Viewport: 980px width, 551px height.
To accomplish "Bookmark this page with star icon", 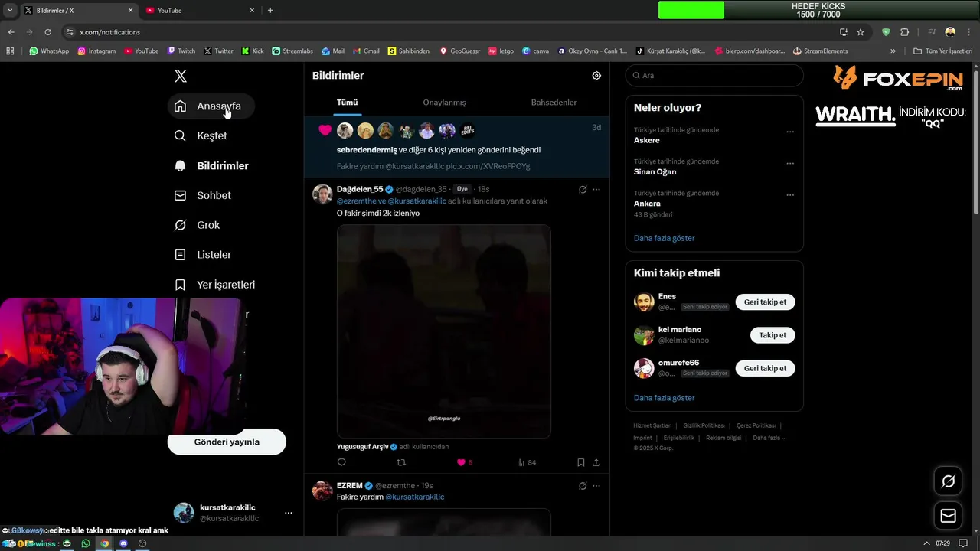I will click(861, 32).
